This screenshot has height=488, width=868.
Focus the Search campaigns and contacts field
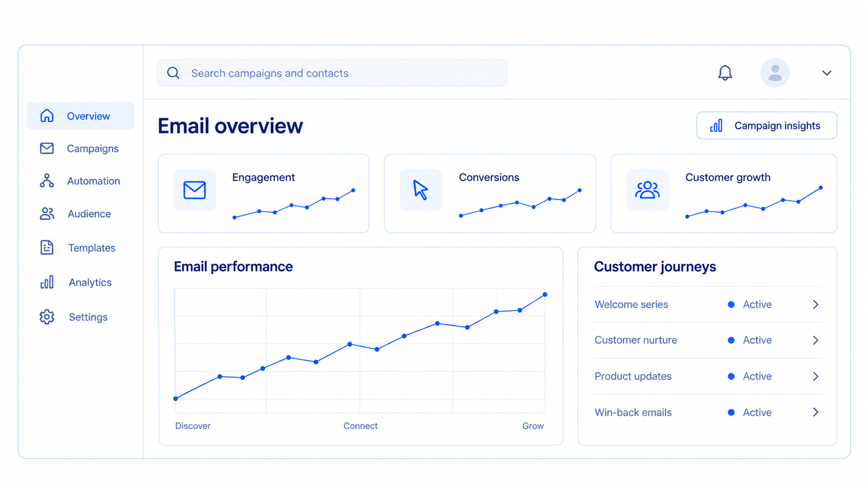[332, 73]
